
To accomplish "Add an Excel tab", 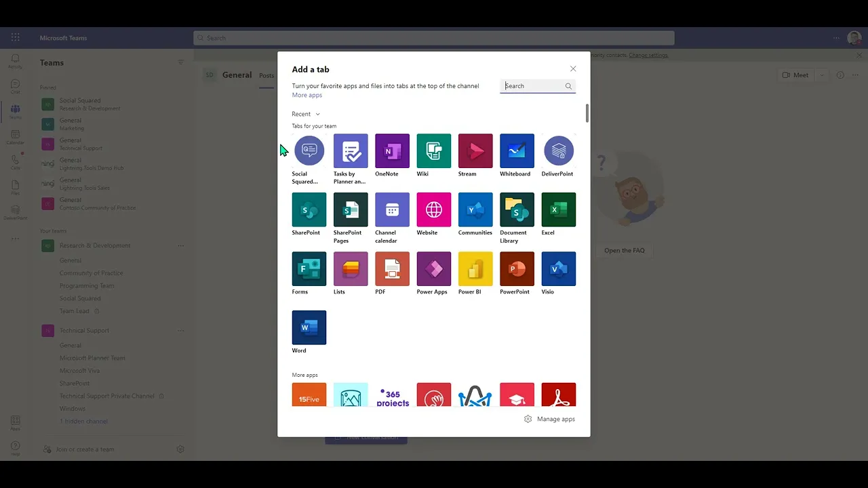I will tap(559, 209).
